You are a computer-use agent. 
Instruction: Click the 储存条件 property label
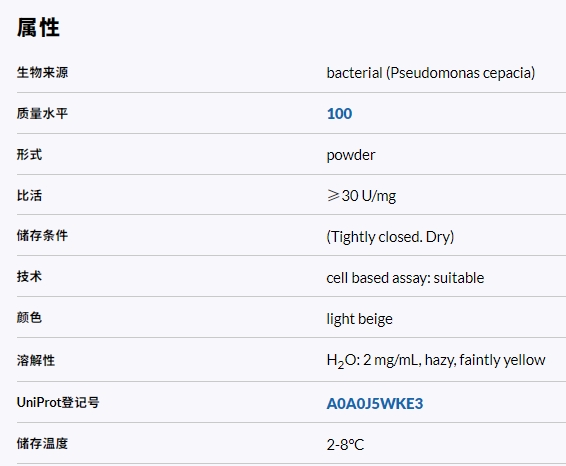coord(42,235)
